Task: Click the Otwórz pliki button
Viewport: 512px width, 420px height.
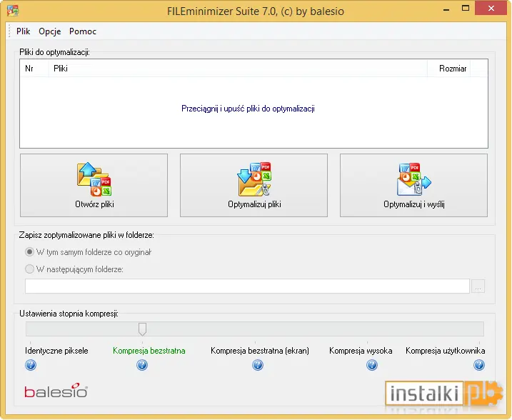Action: coord(94,185)
